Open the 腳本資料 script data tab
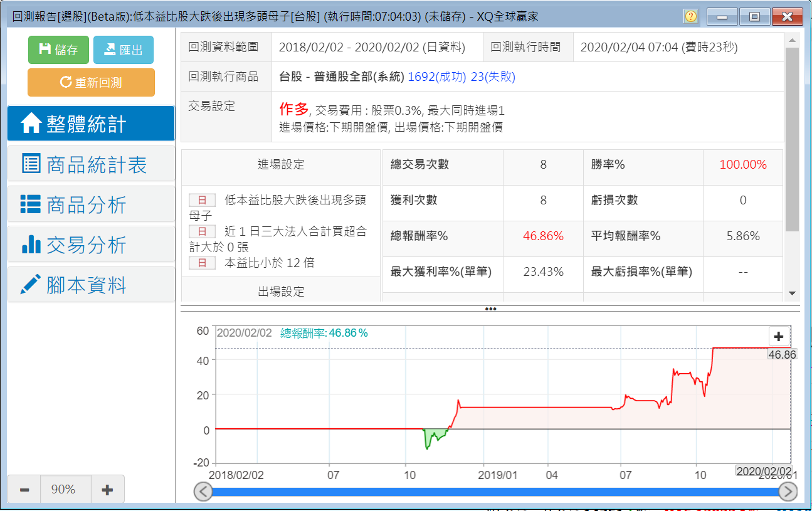This screenshot has width=812, height=511. coord(91,285)
